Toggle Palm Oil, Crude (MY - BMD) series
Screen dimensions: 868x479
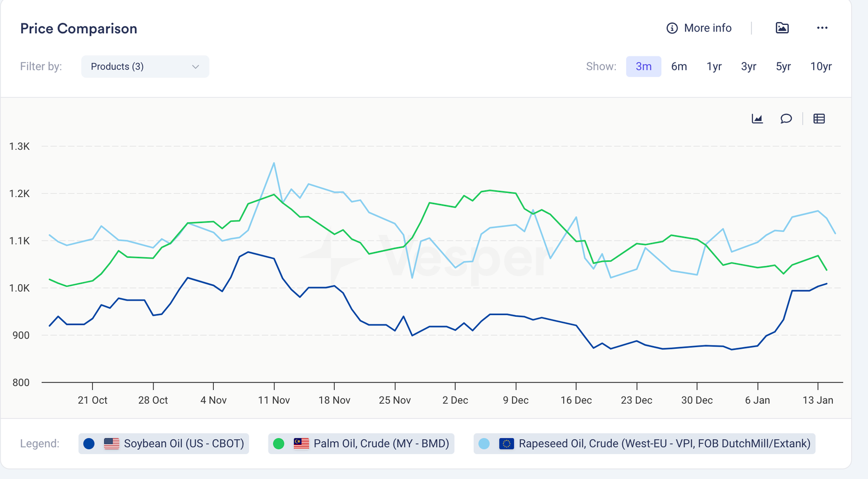coord(381,444)
